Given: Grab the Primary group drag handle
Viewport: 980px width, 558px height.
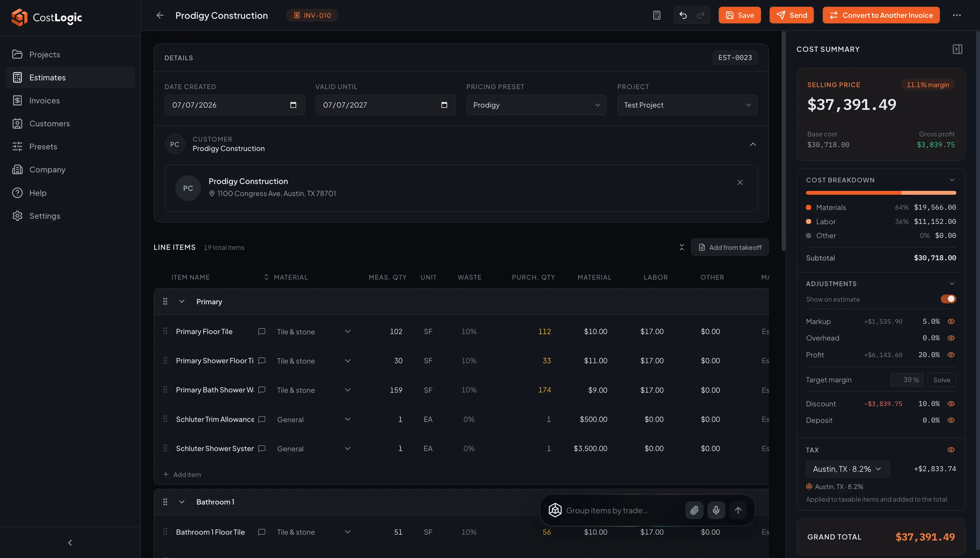Looking at the screenshot, I should [x=165, y=302].
